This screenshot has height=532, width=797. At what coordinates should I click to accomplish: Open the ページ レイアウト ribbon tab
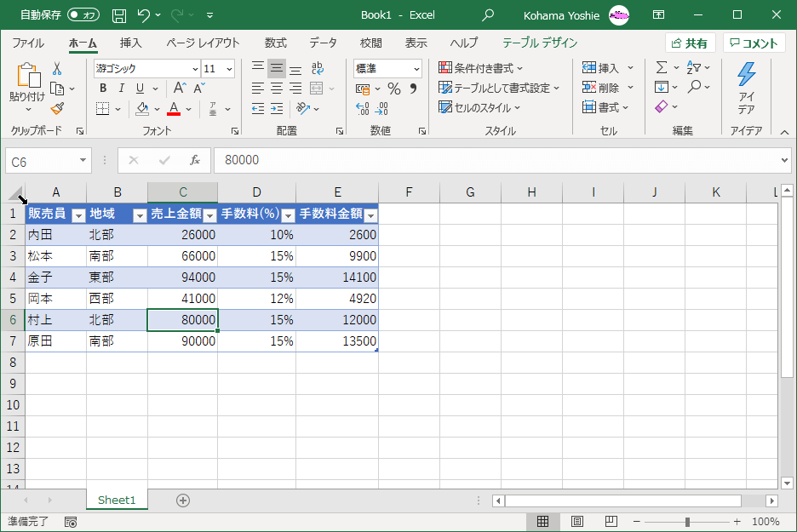[x=203, y=43]
